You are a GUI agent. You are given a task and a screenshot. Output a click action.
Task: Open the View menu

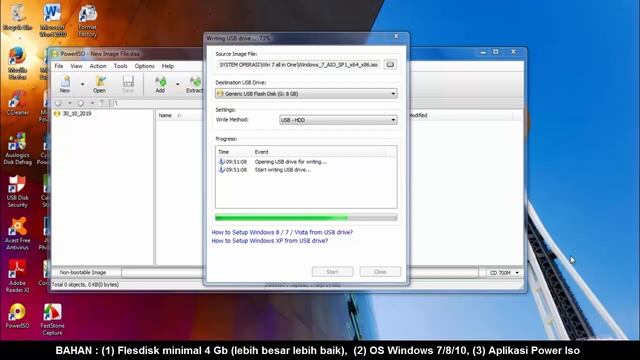click(76, 66)
